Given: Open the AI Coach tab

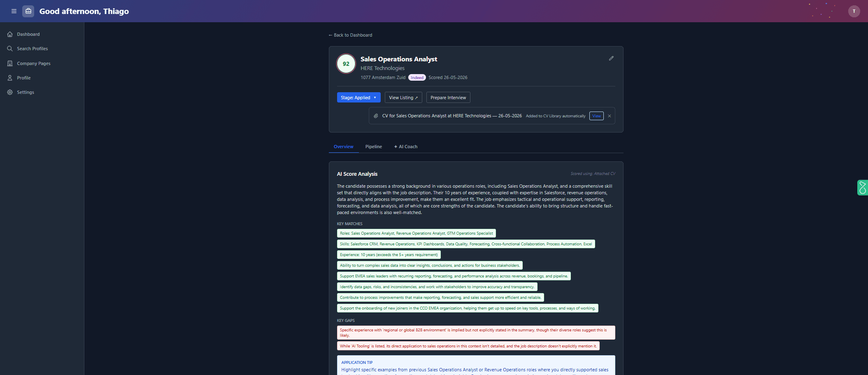Looking at the screenshot, I should click(x=406, y=147).
